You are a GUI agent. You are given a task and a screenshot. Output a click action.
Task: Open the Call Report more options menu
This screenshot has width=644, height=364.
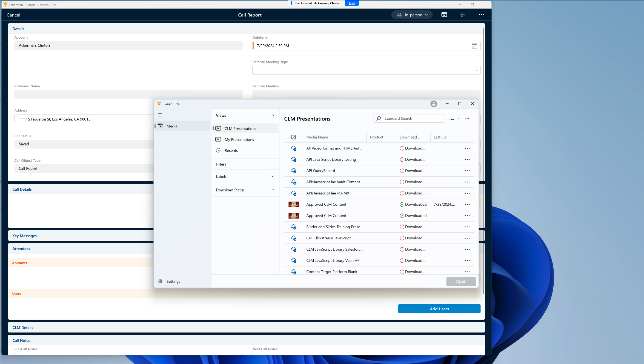coord(481,15)
